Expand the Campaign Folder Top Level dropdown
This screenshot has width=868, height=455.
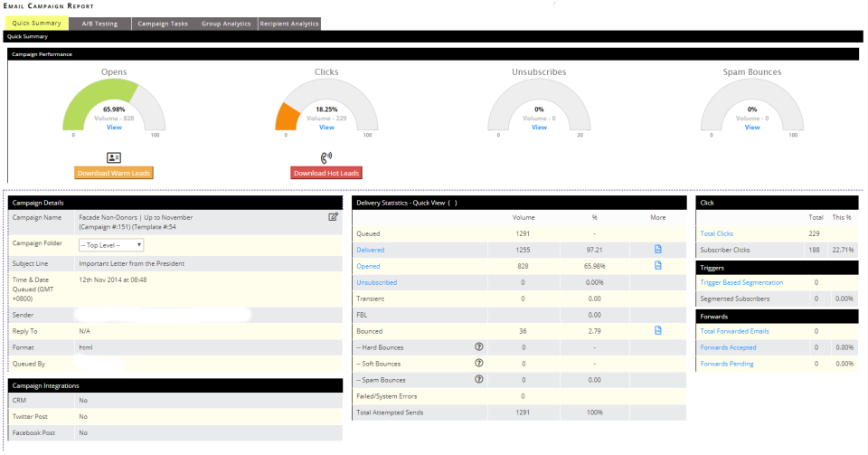(x=111, y=244)
